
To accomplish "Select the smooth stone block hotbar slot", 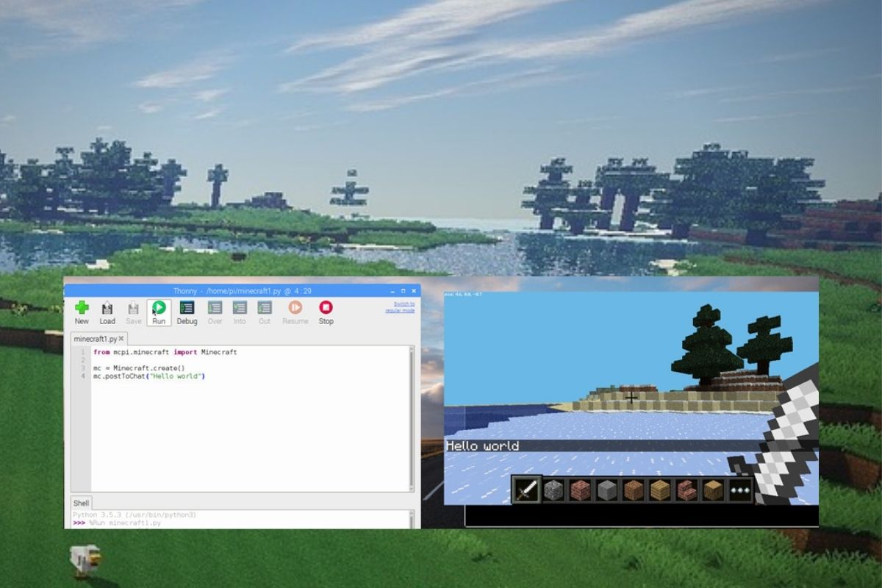I will [606, 490].
